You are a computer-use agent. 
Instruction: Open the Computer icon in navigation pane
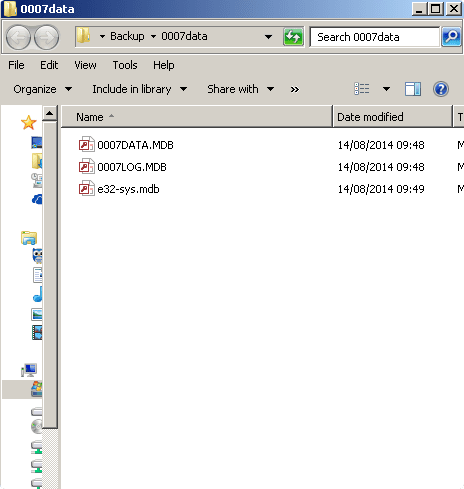pyautogui.click(x=29, y=370)
